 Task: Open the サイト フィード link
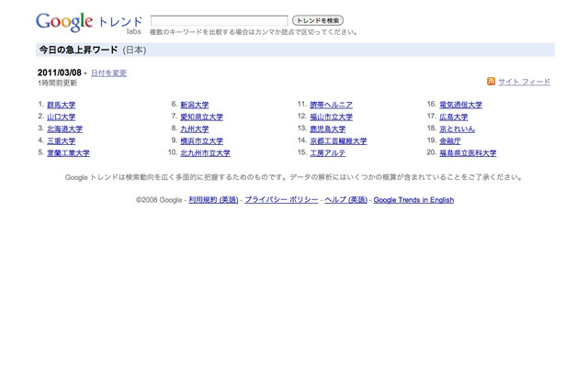[x=524, y=82]
